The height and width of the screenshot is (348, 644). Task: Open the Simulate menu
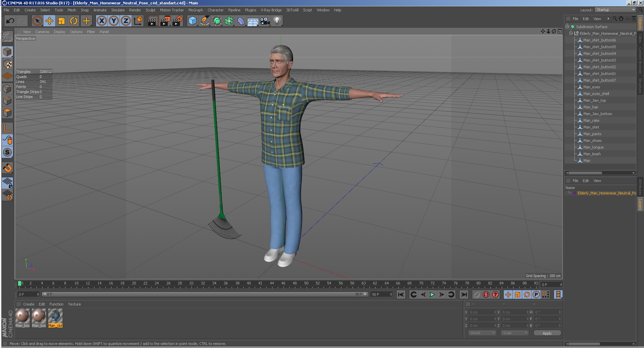(118, 10)
